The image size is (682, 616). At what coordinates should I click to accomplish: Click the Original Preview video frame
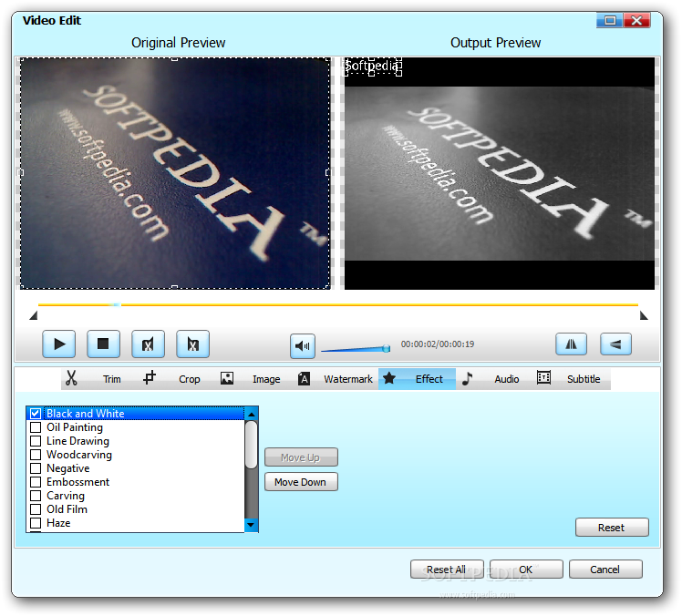[175, 173]
